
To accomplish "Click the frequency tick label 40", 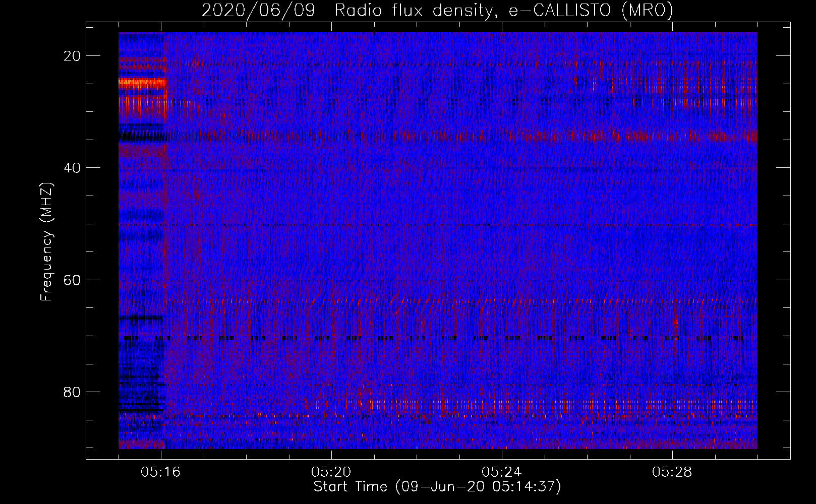I will click(x=72, y=168).
